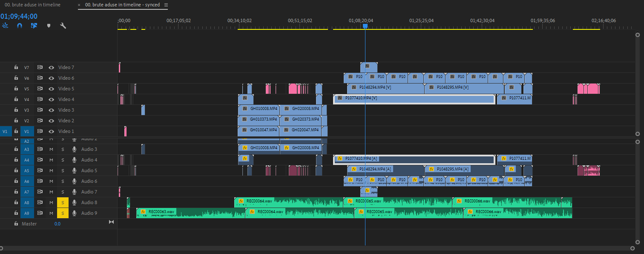Click voice-over record mic on Audio 5

pos(74,170)
